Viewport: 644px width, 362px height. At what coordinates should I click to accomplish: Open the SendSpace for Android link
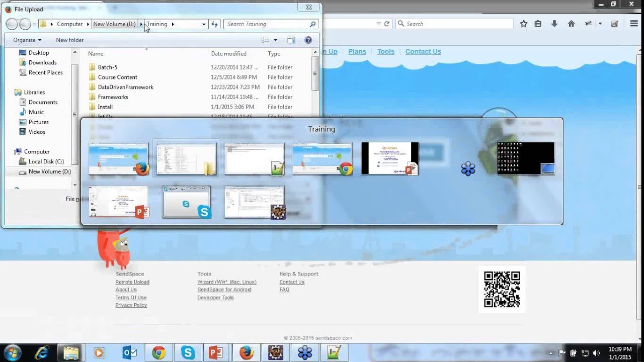pyautogui.click(x=224, y=290)
